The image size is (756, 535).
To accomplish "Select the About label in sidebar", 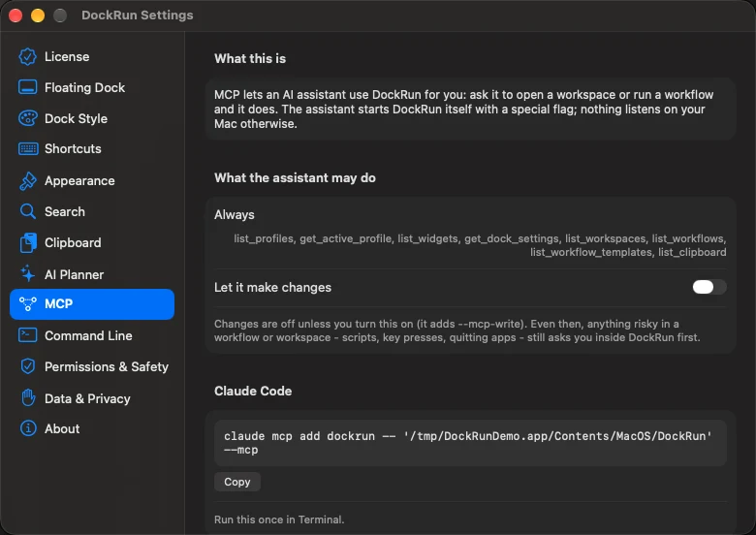I will click(62, 429).
